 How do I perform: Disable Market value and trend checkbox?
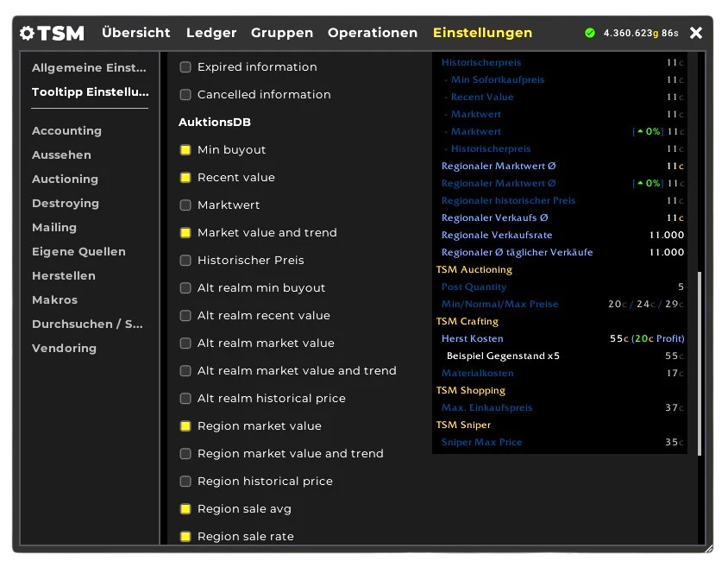[185, 233]
